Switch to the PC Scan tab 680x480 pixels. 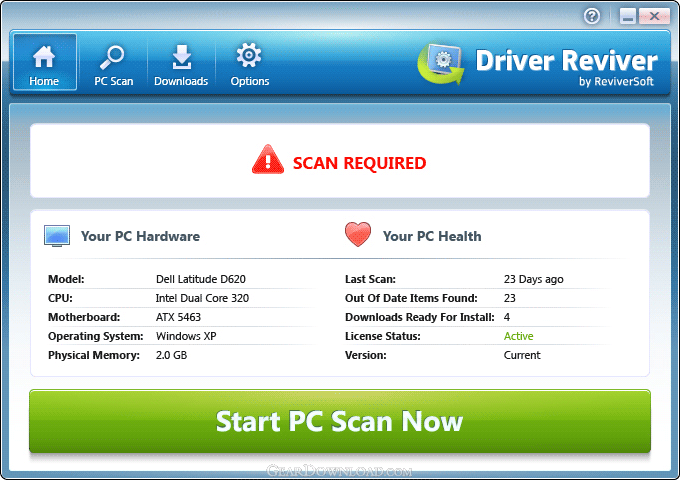[114, 65]
